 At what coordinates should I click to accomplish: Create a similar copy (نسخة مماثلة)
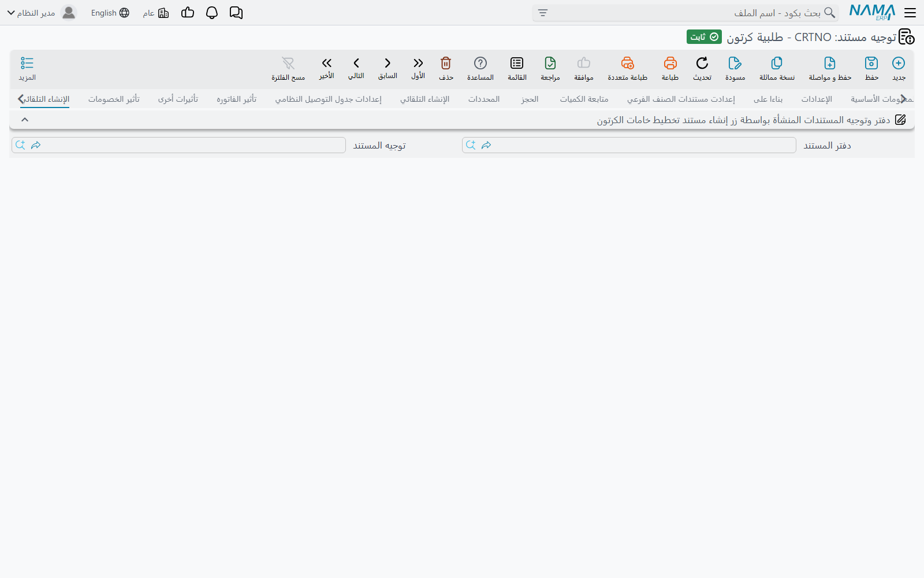pyautogui.click(x=777, y=68)
